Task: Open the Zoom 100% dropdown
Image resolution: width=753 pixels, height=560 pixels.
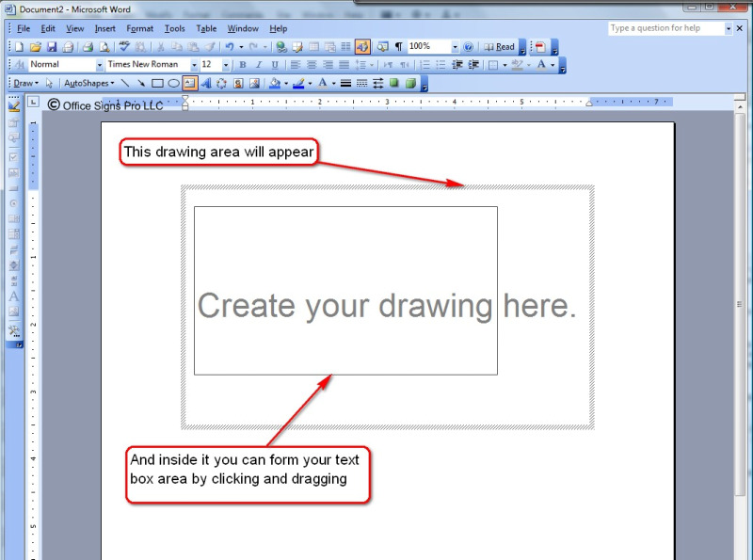Action: click(455, 46)
